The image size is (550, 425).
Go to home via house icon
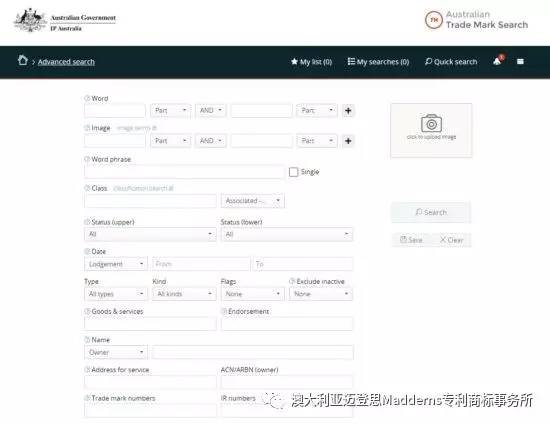(23, 60)
